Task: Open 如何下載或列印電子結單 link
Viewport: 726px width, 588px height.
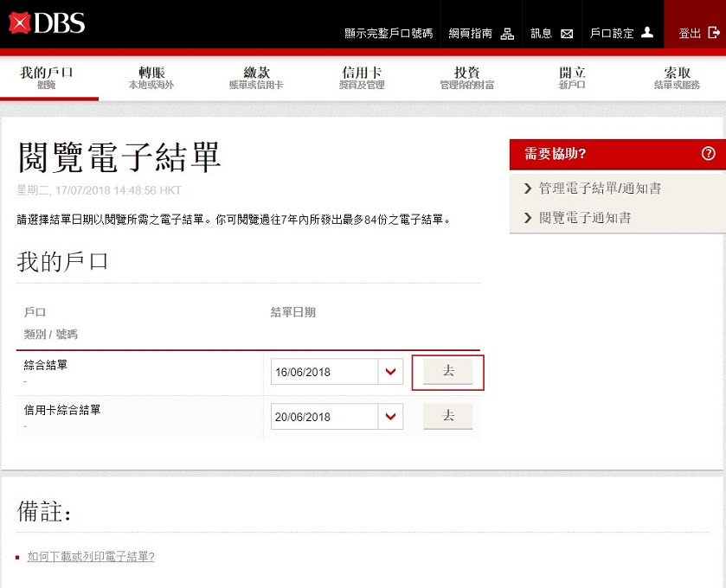Action: pyautogui.click(x=91, y=557)
